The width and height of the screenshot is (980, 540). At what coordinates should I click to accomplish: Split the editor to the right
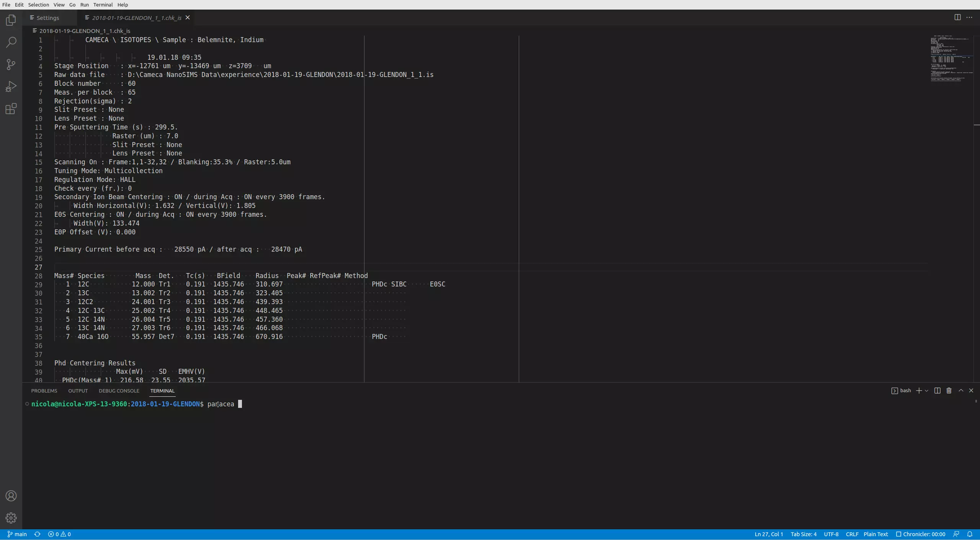pyautogui.click(x=957, y=17)
